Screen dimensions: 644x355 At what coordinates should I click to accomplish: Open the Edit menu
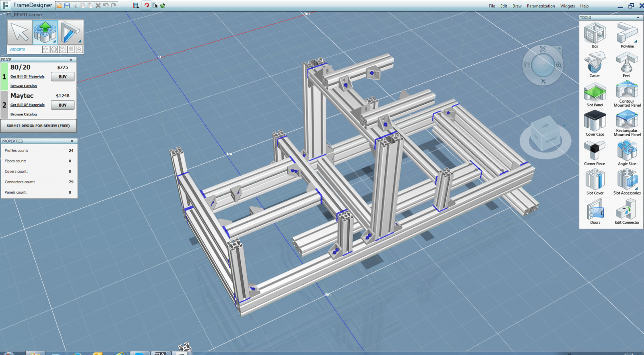(x=504, y=6)
